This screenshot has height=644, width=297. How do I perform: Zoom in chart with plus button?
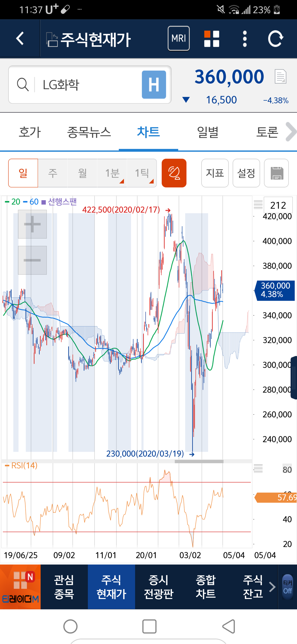click(32, 224)
